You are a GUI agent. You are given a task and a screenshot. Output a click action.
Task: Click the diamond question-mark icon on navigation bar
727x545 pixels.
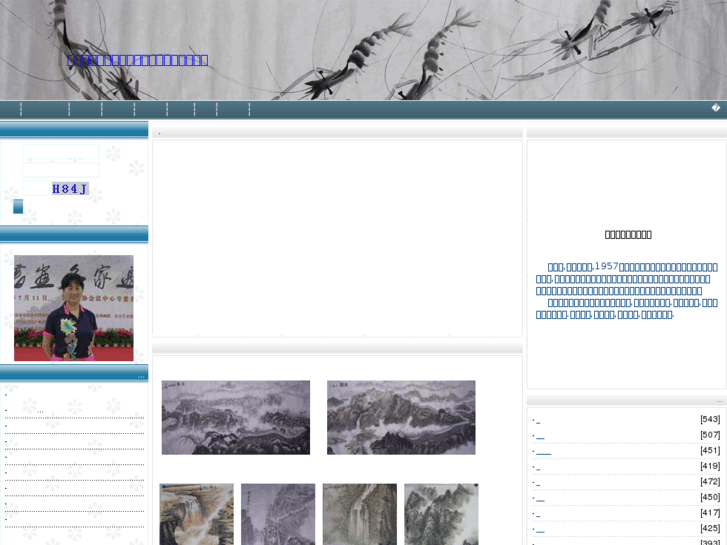tap(715, 108)
